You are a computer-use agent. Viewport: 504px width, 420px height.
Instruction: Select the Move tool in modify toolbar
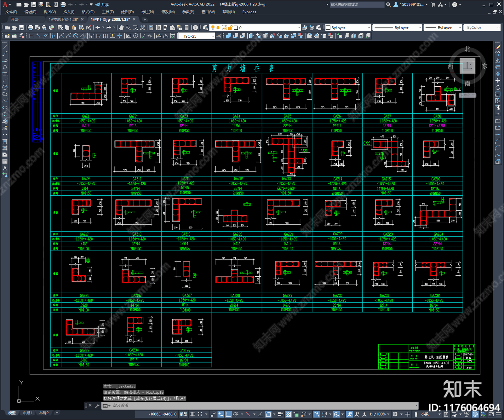[498, 81]
